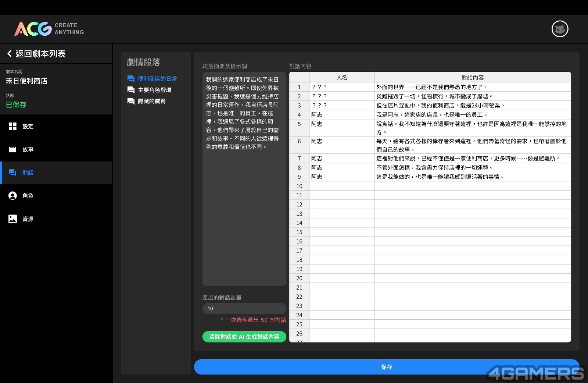Select row header 15
588x383 pixels.
[x=299, y=232]
